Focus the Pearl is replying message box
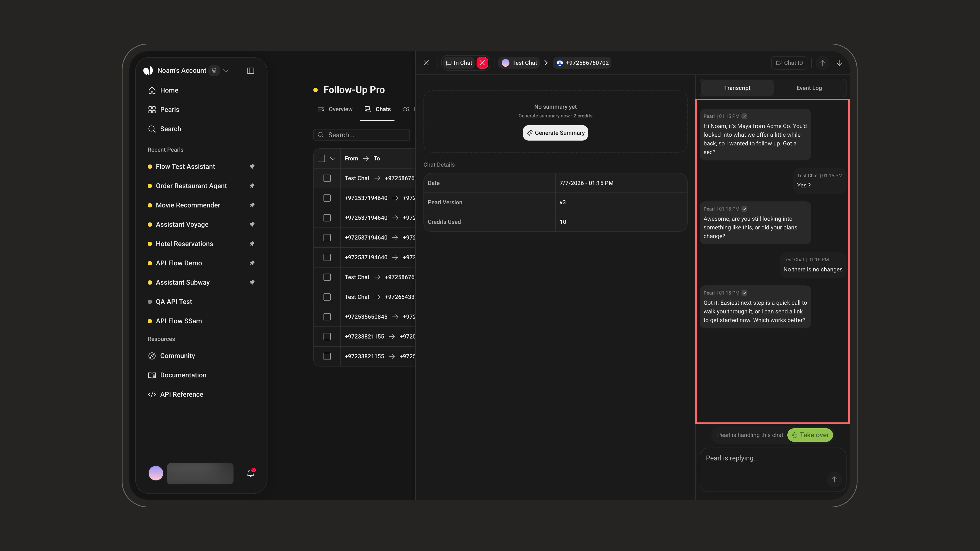The height and width of the screenshot is (551, 980). pos(773,470)
